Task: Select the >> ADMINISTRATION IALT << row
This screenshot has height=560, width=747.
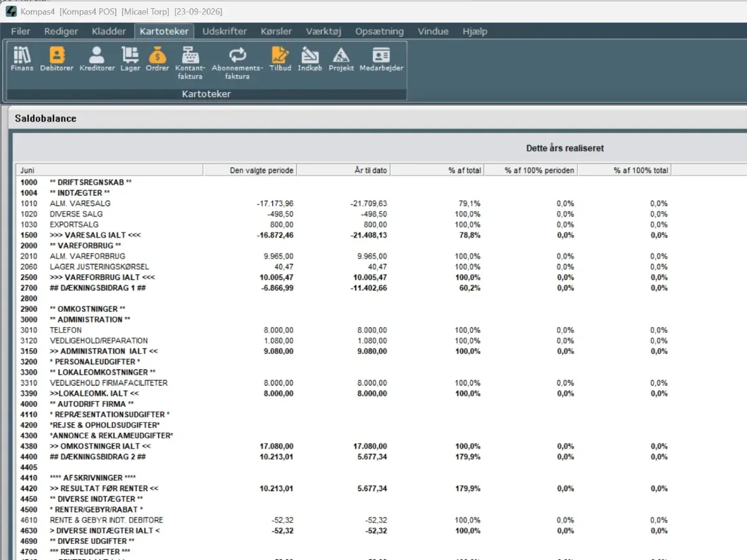Action: (343, 351)
